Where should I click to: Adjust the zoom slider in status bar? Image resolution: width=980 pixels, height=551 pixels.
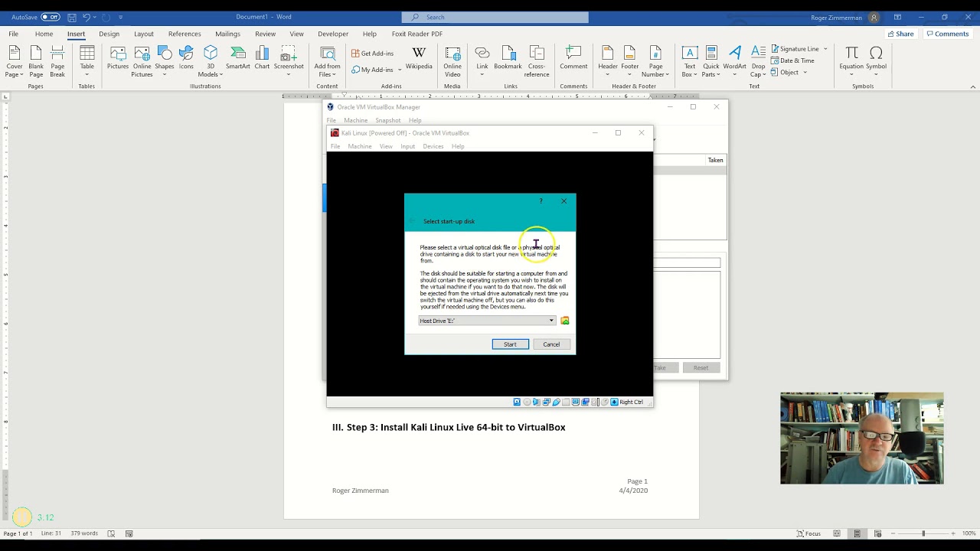923,533
